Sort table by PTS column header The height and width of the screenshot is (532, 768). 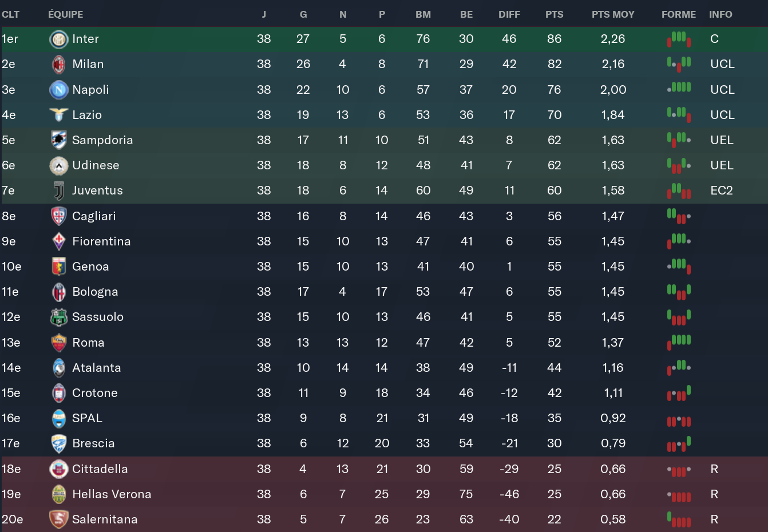554,14
